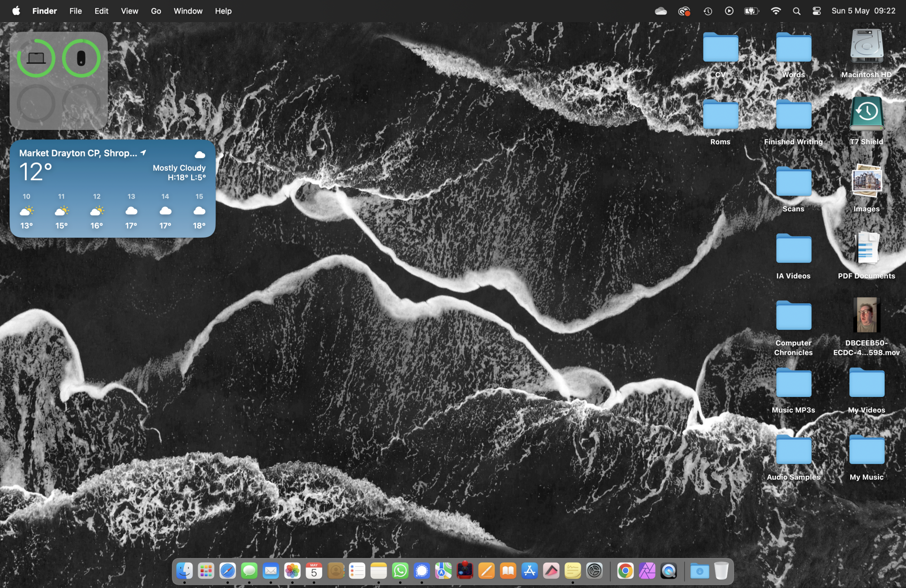Click the date and time clock

tap(863, 11)
